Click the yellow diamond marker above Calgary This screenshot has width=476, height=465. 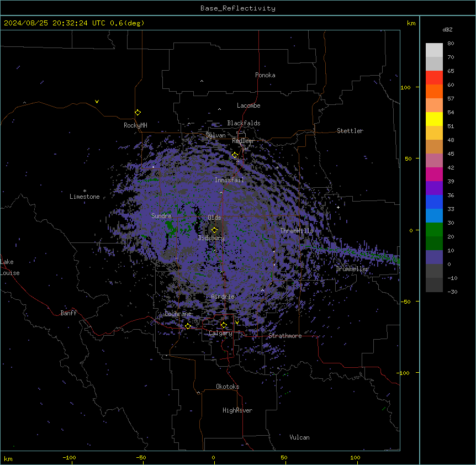[x=224, y=325]
